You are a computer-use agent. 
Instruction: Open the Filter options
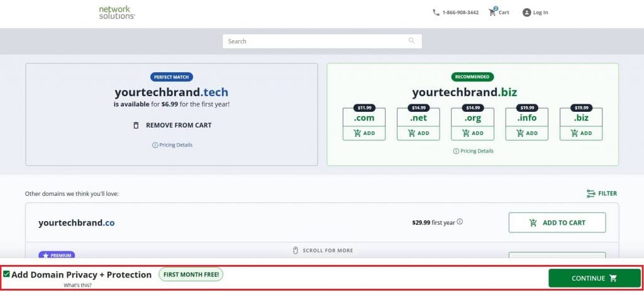click(602, 193)
